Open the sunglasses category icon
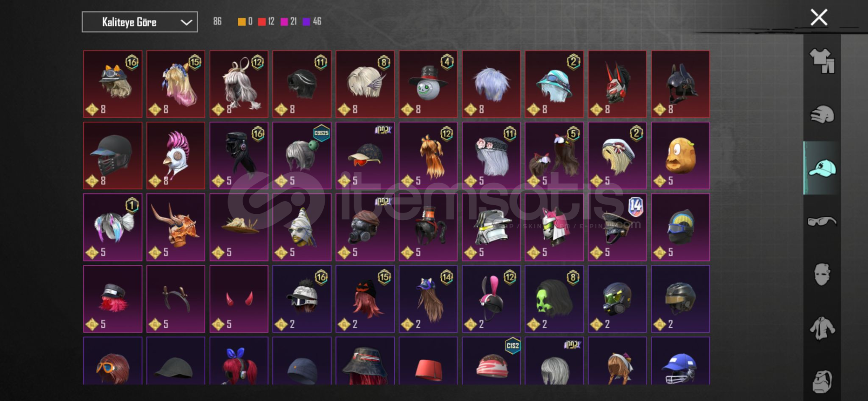The height and width of the screenshot is (401, 868). tap(822, 222)
